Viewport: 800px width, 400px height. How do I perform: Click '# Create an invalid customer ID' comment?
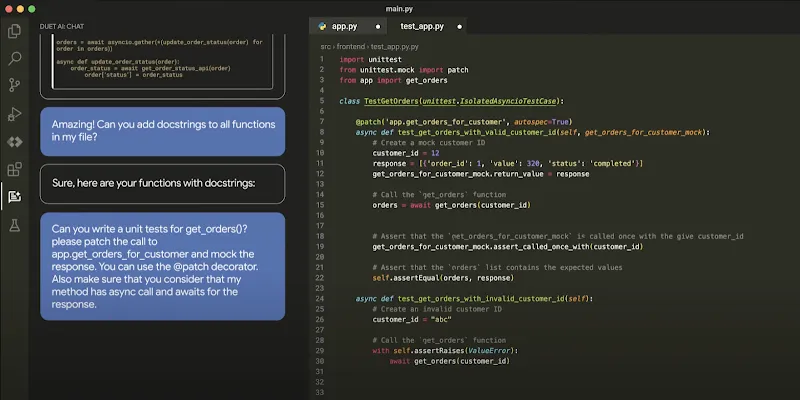tap(437, 309)
